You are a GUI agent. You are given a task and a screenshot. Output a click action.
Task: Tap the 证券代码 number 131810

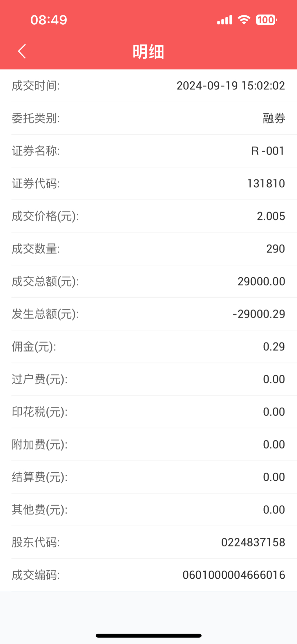(266, 184)
